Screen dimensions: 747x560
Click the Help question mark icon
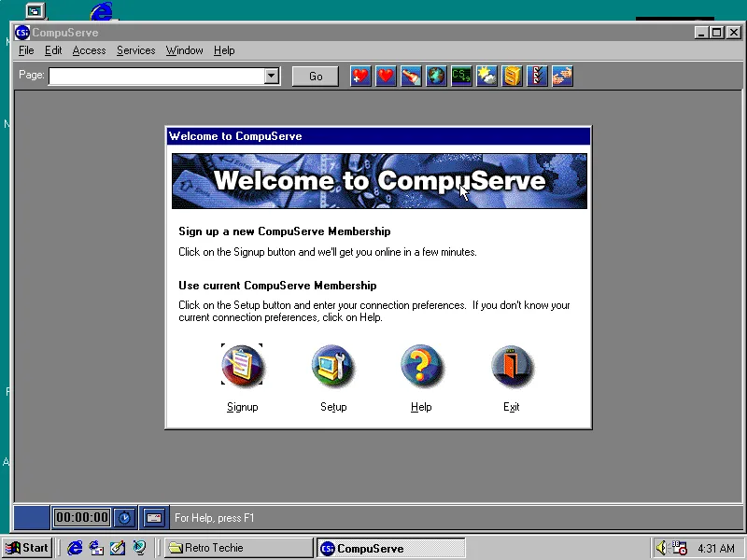(421, 365)
